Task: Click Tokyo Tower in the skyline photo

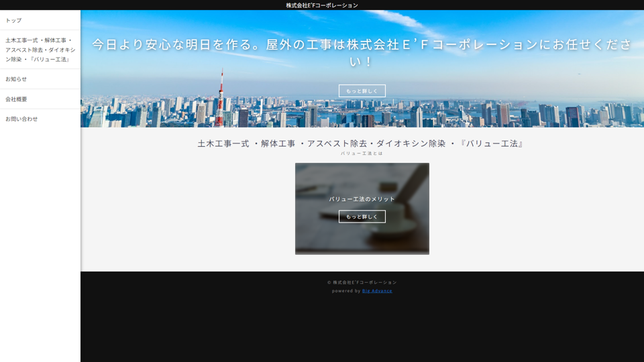Action: [x=221, y=101]
